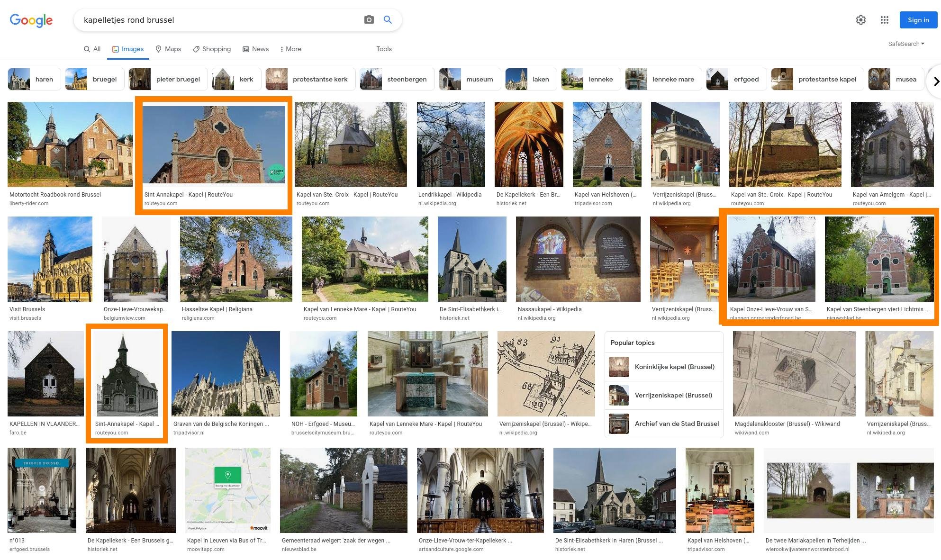
Task: Click the blue magnifying glass search icon
Action: [x=388, y=20]
